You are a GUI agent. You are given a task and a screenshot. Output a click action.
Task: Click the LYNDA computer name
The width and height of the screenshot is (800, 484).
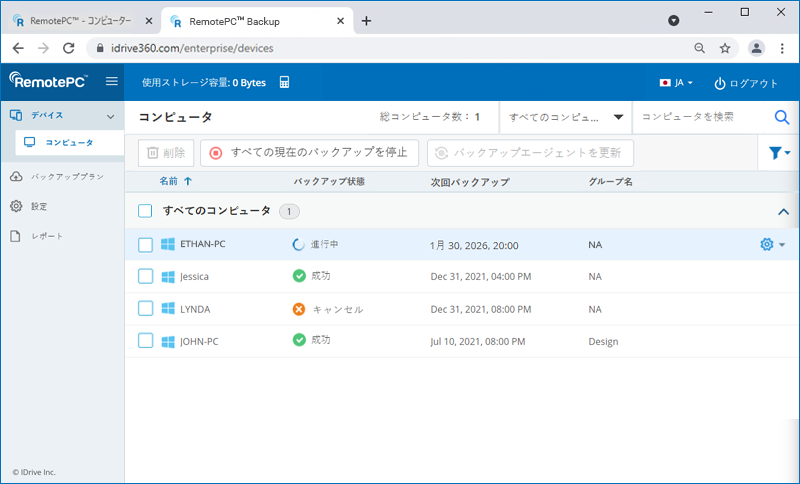tap(195, 309)
